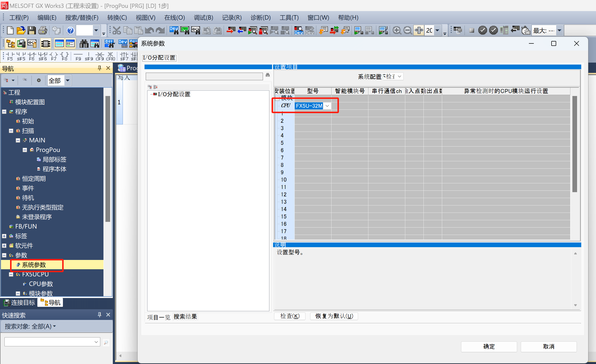This screenshot has height=364, width=596.
Task: Toggle the connection destination window icon
Action: tap(21, 44)
